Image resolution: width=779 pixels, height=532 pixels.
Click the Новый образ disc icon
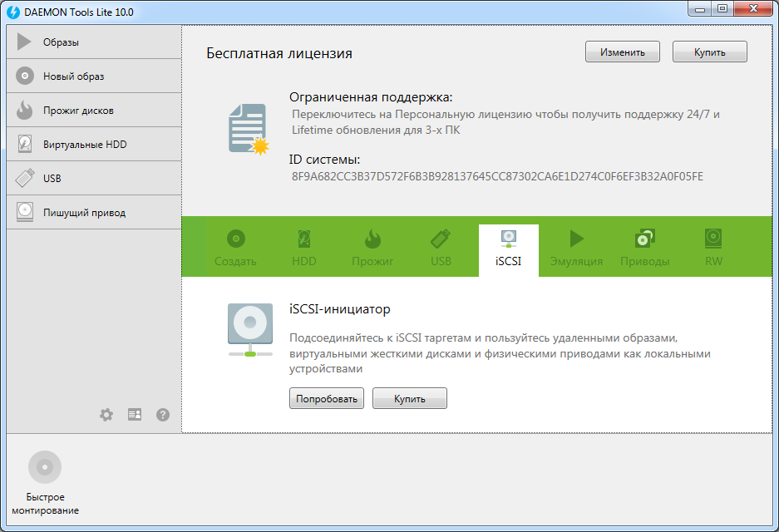[25, 76]
